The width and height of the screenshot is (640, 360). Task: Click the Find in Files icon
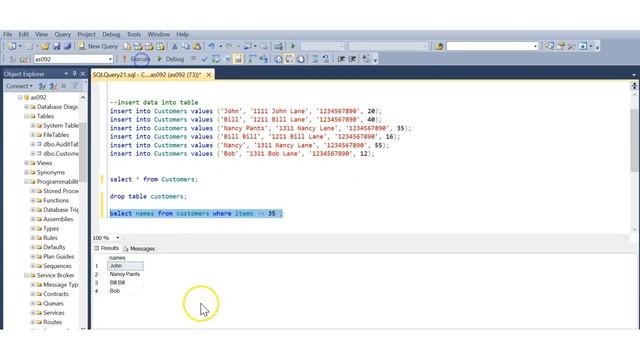439,46
